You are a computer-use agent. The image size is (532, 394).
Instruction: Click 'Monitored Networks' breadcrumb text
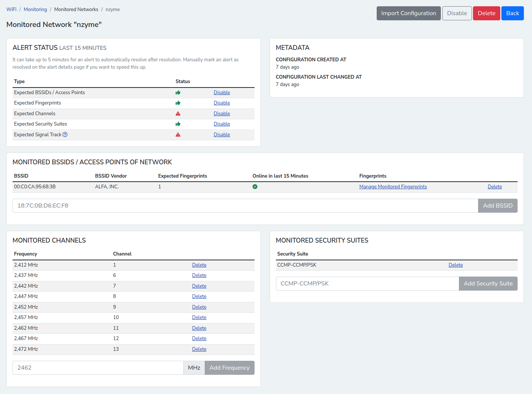[76, 10]
